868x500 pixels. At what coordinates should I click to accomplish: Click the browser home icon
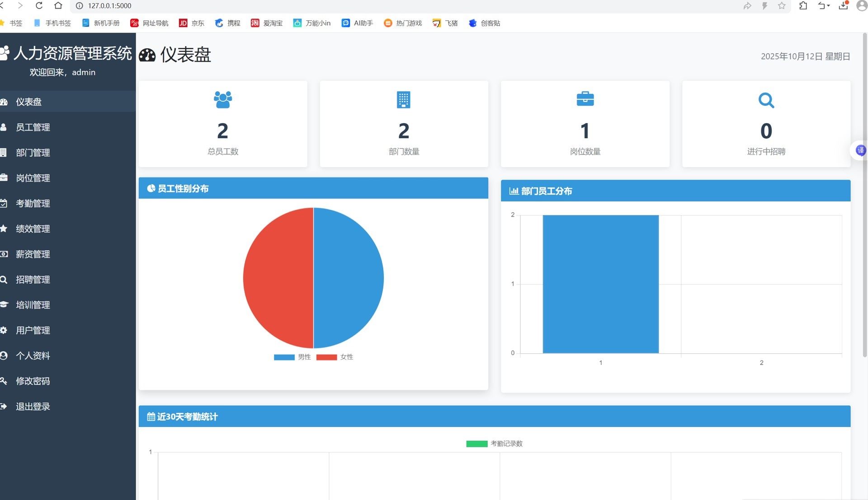(x=58, y=6)
